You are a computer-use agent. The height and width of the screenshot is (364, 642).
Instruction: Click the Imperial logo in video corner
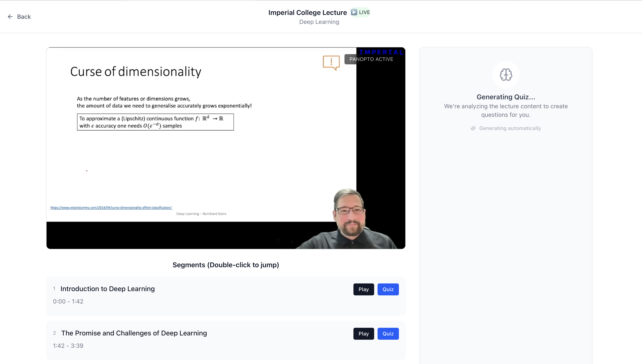point(381,52)
